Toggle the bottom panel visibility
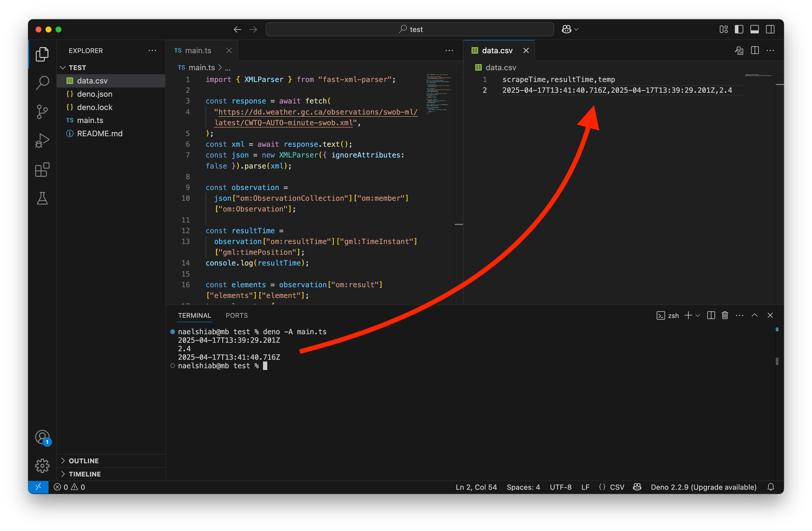This screenshot has height=531, width=812. pyautogui.click(x=754, y=29)
